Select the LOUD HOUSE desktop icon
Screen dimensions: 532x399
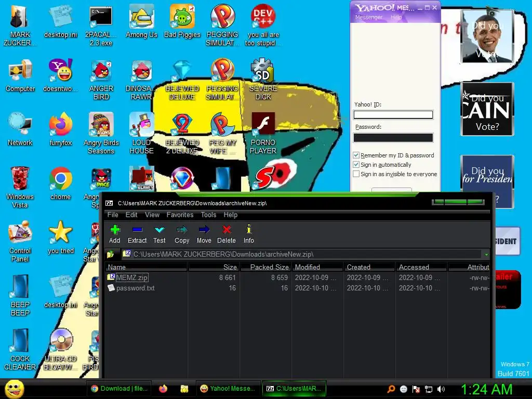pos(141,134)
